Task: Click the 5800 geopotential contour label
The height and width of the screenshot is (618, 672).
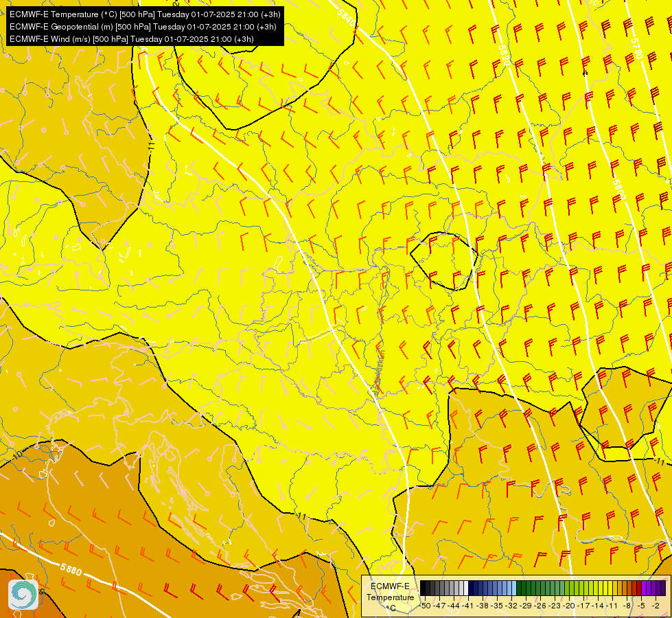Action: (x=619, y=190)
